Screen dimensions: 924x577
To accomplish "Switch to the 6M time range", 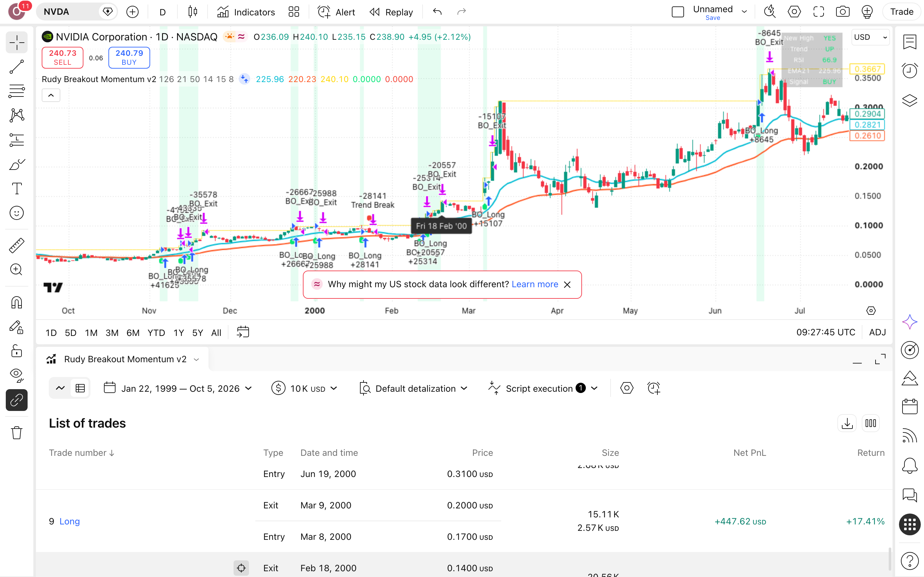I will (133, 333).
